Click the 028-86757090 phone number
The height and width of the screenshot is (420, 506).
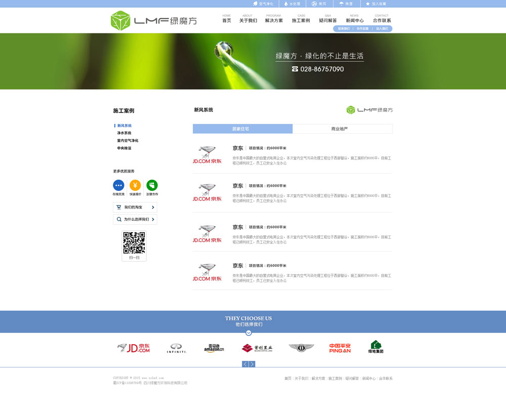(x=322, y=69)
